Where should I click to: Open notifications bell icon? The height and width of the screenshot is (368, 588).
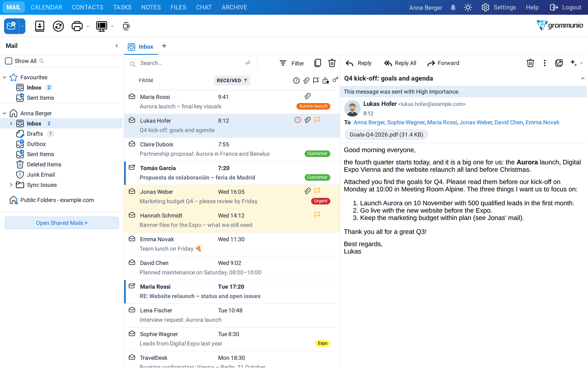[x=453, y=7]
